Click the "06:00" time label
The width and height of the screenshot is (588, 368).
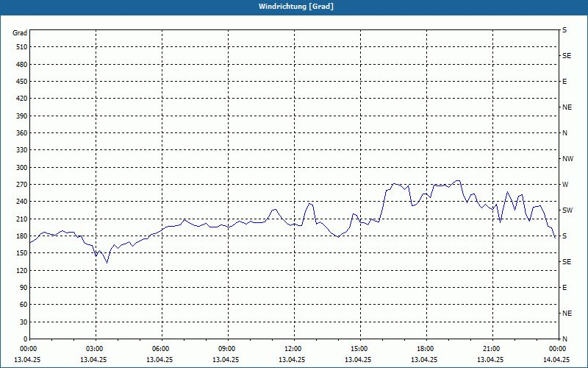[x=162, y=349]
